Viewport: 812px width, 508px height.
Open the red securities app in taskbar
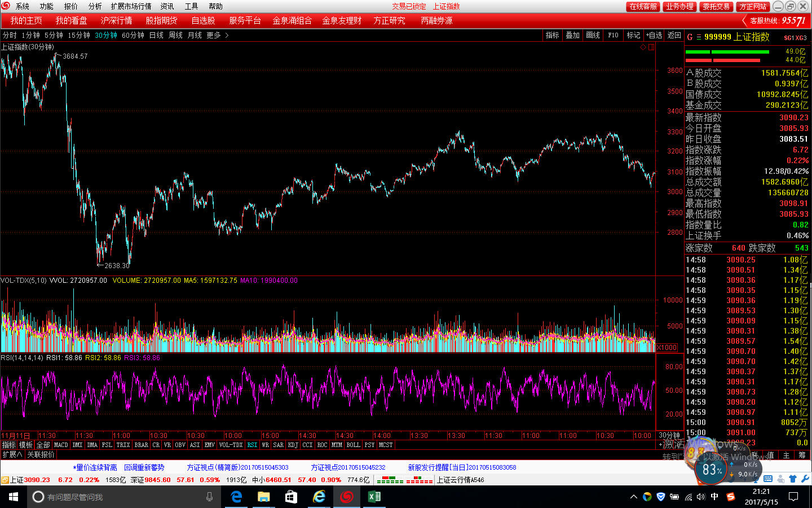pyautogui.click(x=347, y=497)
